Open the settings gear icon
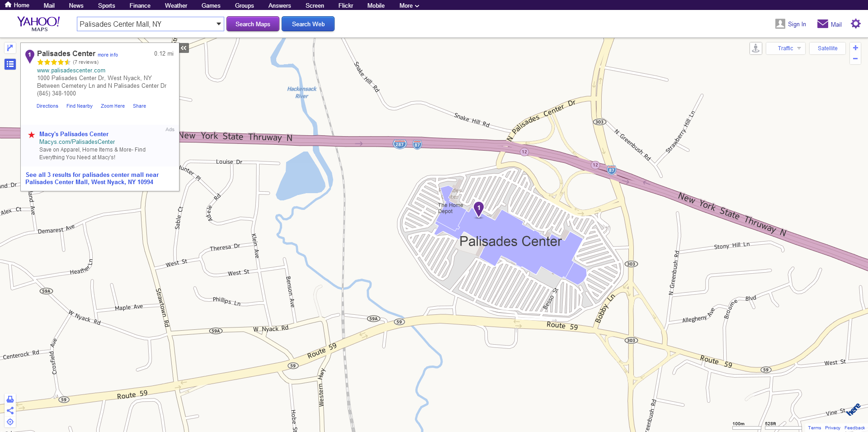The image size is (868, 432). [856, 24]
